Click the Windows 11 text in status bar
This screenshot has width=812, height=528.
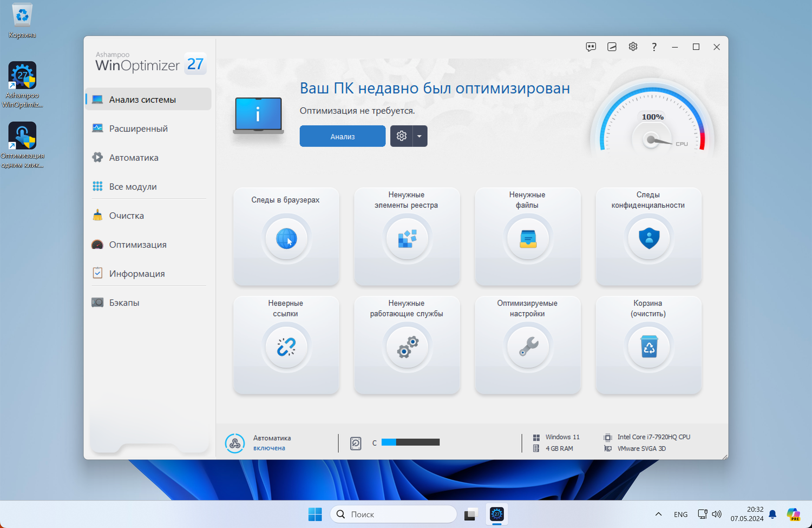562,437
